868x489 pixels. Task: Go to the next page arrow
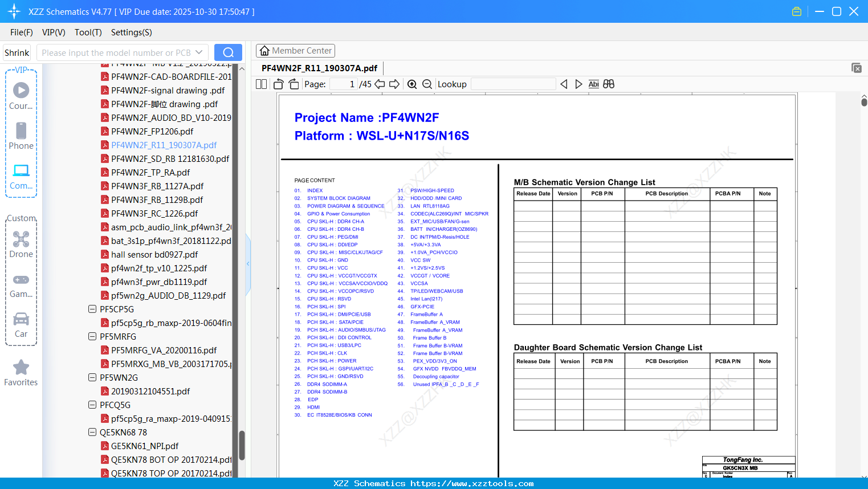click(394, 84)
